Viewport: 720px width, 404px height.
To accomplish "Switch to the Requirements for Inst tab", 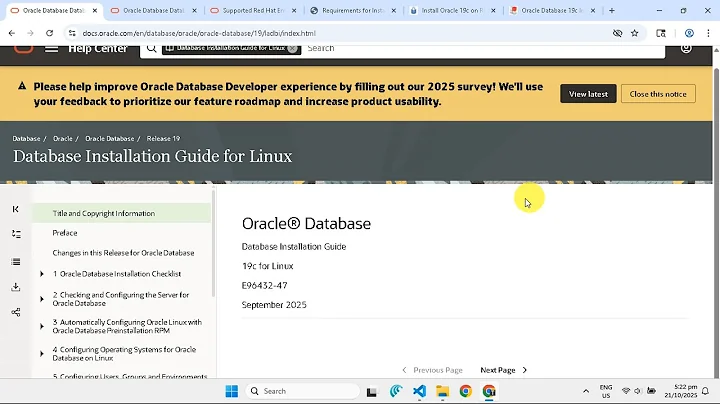I will (x=353, y=11).
